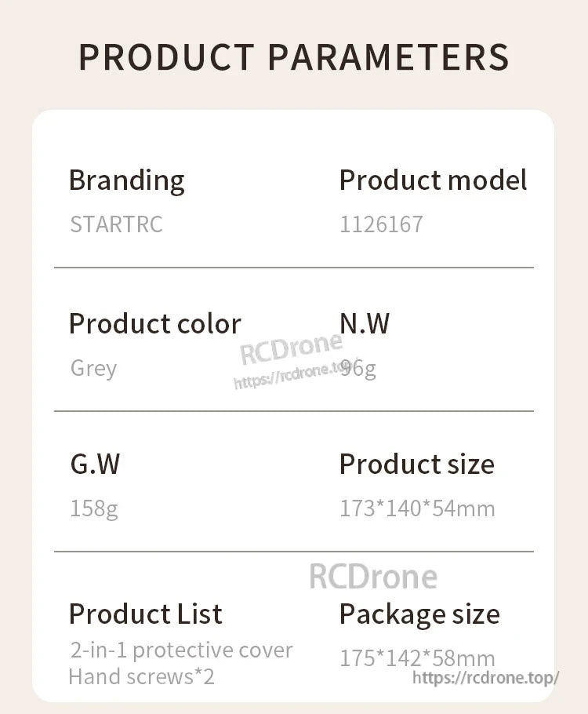Select the Product model label
This screenshot has height=714, width=588.
click(x=433, y=180)
